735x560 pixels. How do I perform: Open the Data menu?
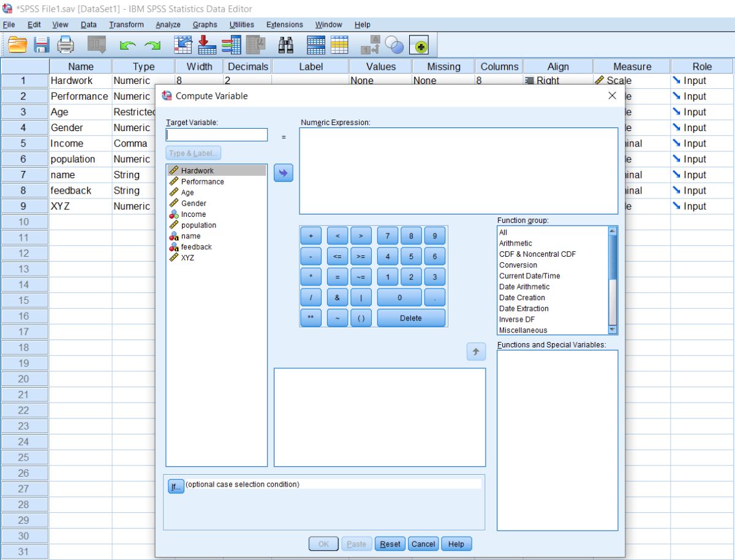89,25
